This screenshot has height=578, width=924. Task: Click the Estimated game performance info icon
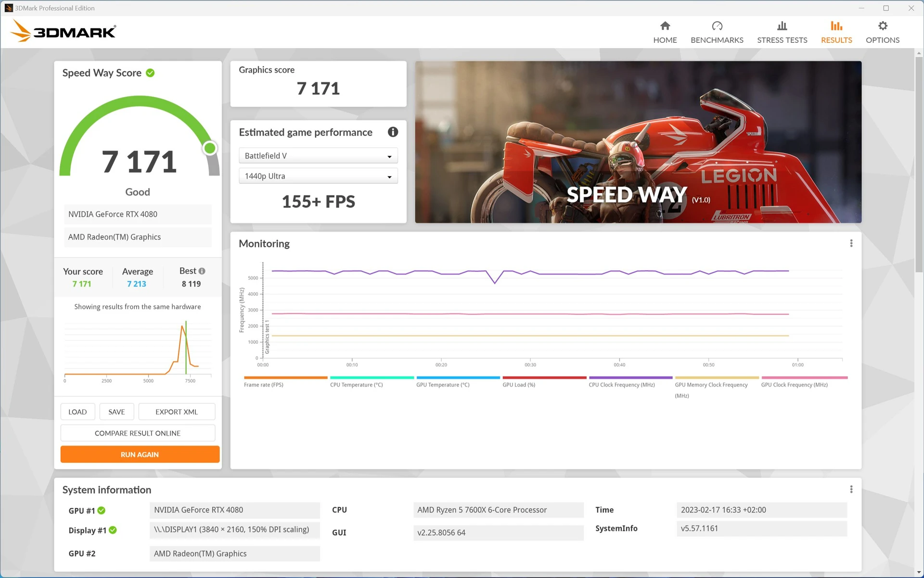pos(393,132)
